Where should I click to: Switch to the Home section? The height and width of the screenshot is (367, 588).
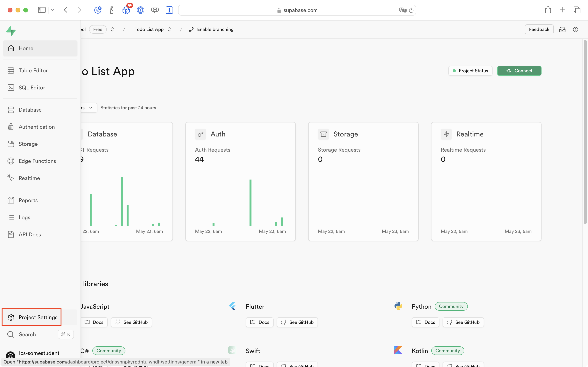(26, 48)
